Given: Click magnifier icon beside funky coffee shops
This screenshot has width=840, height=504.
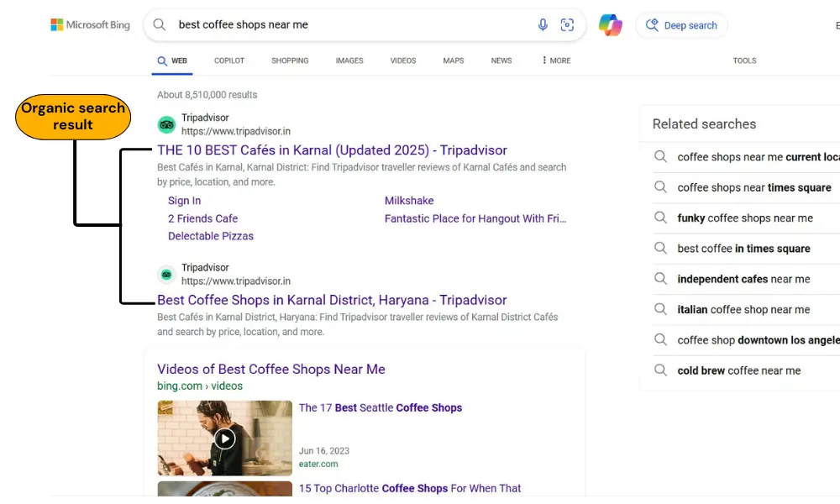Looking at the screenshot, I should click(x=660, y=218).
